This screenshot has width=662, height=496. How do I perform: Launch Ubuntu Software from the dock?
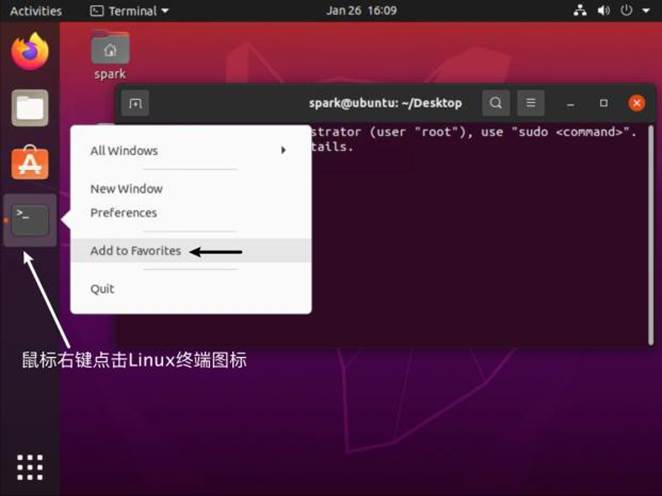click(30, 163)
